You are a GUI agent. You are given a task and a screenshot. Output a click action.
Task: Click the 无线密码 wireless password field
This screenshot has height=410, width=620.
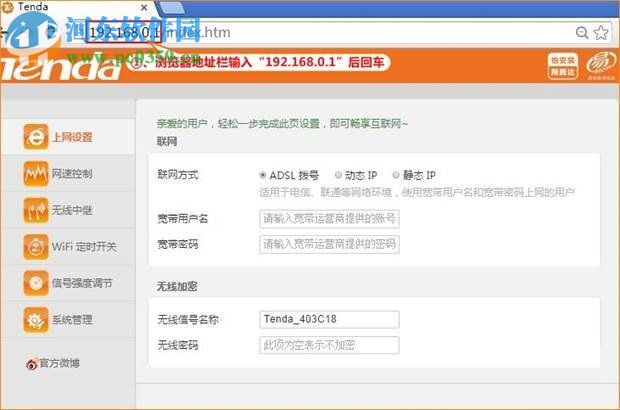point(329,345)
